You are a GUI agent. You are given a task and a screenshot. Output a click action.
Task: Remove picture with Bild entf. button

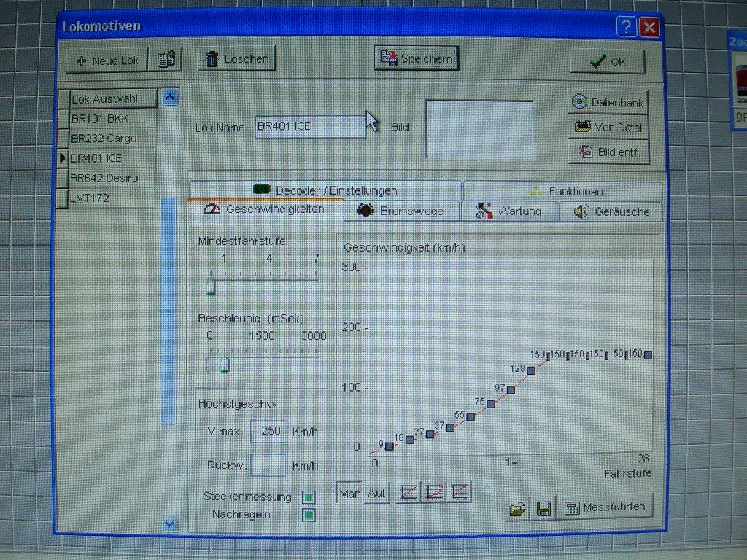click(x=608, y=152)
